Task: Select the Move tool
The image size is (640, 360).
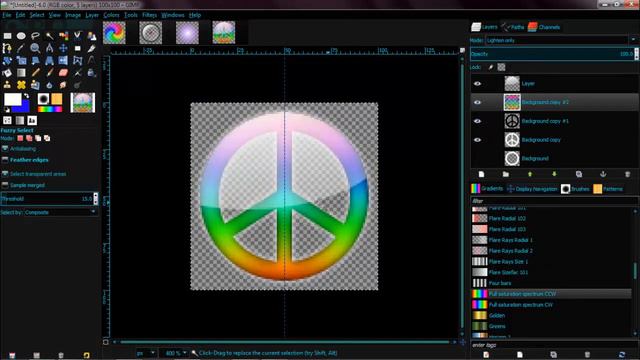Action: click(x=63, y=48)
